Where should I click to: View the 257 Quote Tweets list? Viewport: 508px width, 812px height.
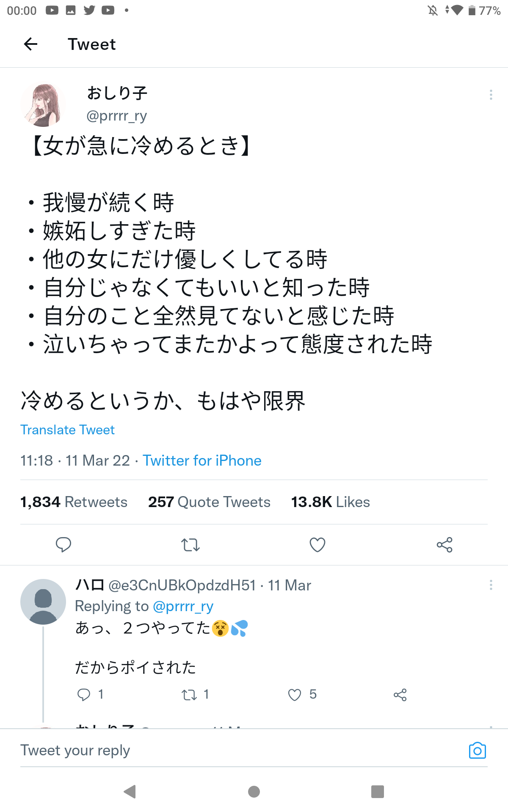(x=209, y=502)
